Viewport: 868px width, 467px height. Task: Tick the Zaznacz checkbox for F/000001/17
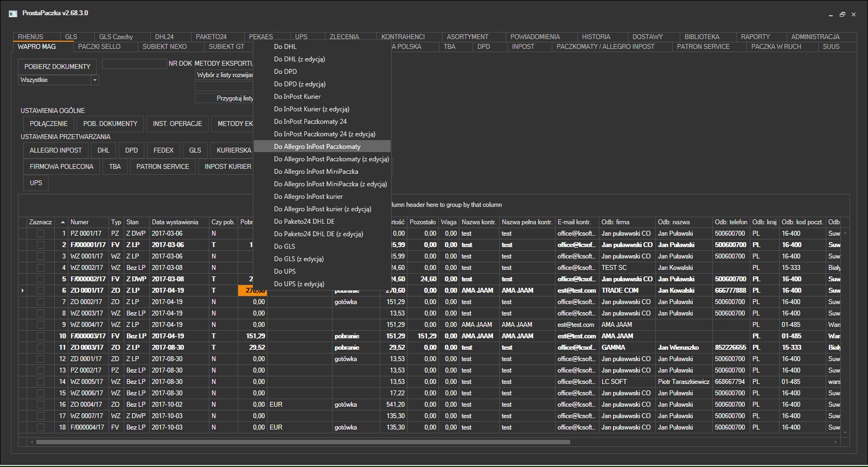pos(40,245)
